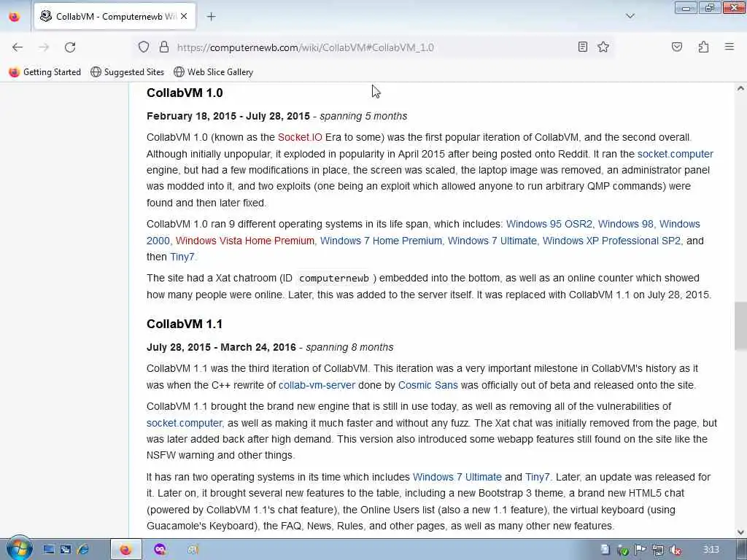Bookmark this page with the star icon
Image resolution: width=747 pixels, height=560 pixels.
pyautogui.click(x=603, y=47)
